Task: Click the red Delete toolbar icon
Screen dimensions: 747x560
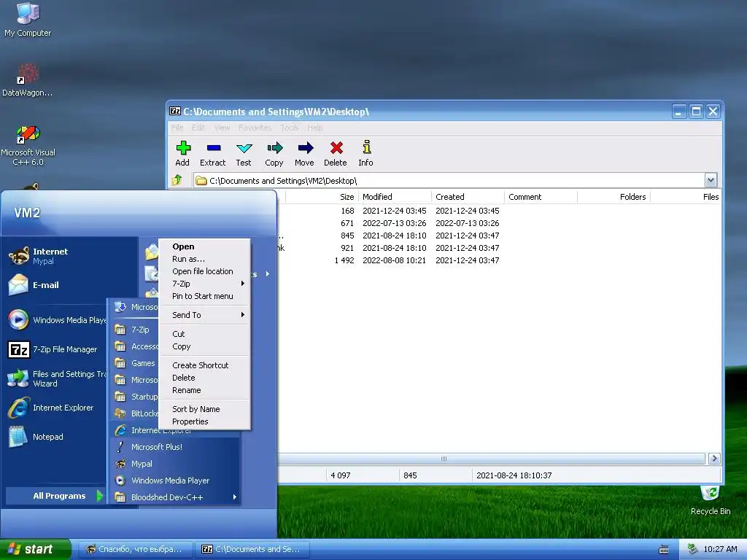Action: point(336,153)
